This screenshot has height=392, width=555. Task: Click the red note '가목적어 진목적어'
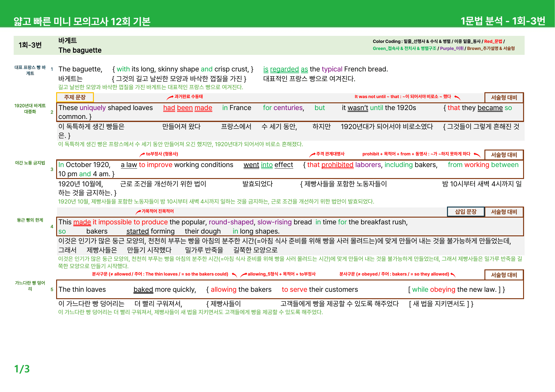158,211
